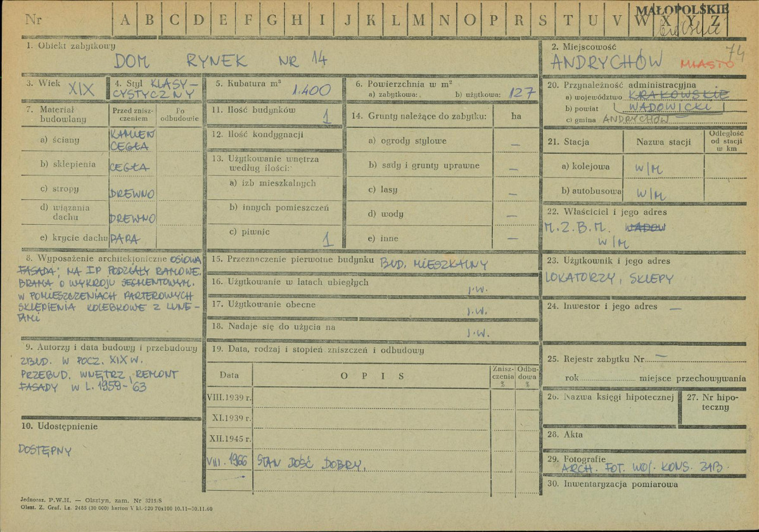Viewport: 759px width, 532px height.
Task: Select the XII.1945 r. date row
Action: pyautogui.click(x=229, y=438)
